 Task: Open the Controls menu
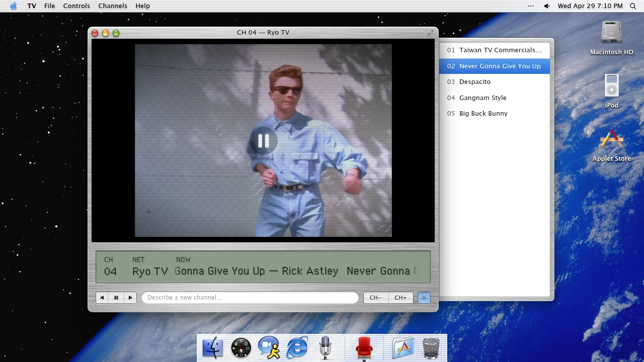pyautogui.click(x=76, y=6)
